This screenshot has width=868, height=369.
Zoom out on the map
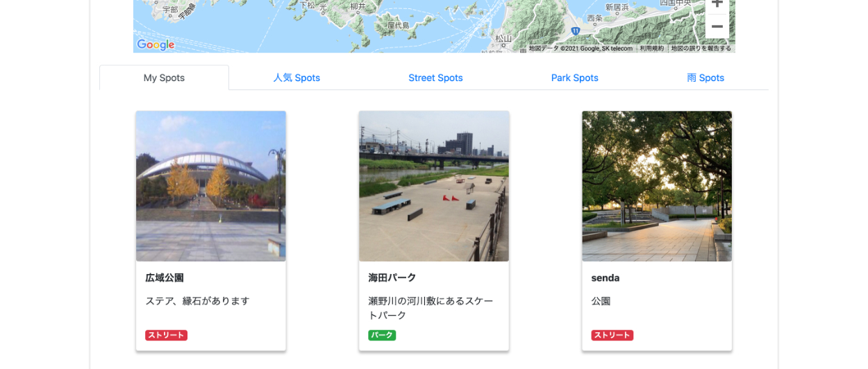pos(717,26)
